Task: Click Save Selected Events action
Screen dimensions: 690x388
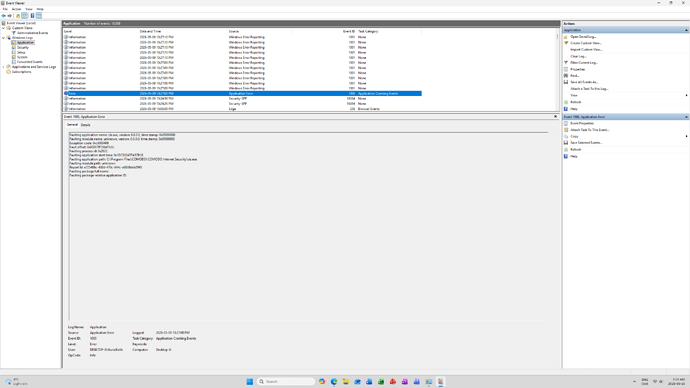Action: tap(586, 143)
